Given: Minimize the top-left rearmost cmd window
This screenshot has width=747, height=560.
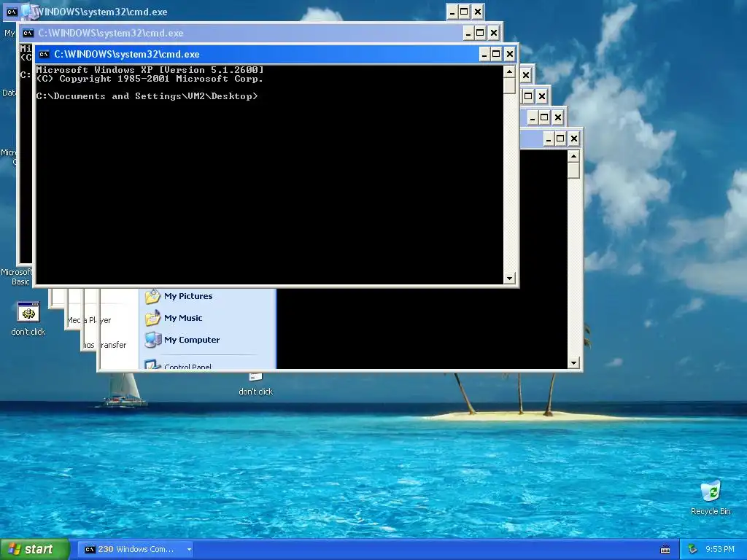Looking at the screenshot, I should point(452,12).
